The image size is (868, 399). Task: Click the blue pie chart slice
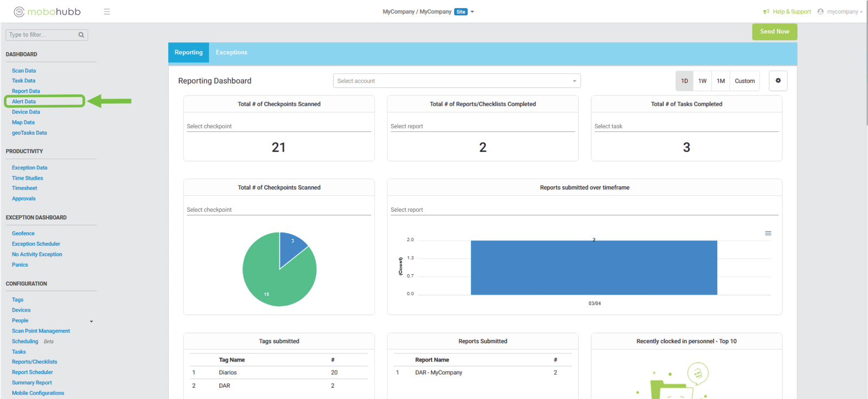[x=291, y=247]
